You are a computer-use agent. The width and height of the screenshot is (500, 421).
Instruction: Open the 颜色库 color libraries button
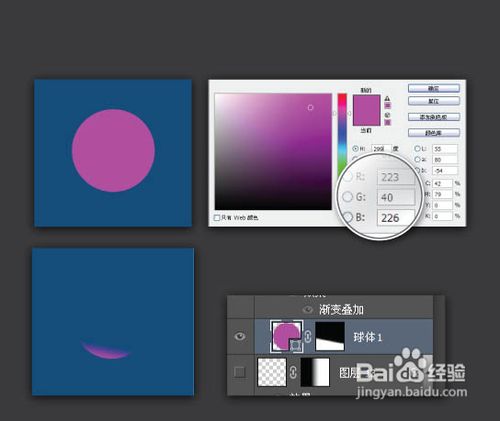(434, 133)
